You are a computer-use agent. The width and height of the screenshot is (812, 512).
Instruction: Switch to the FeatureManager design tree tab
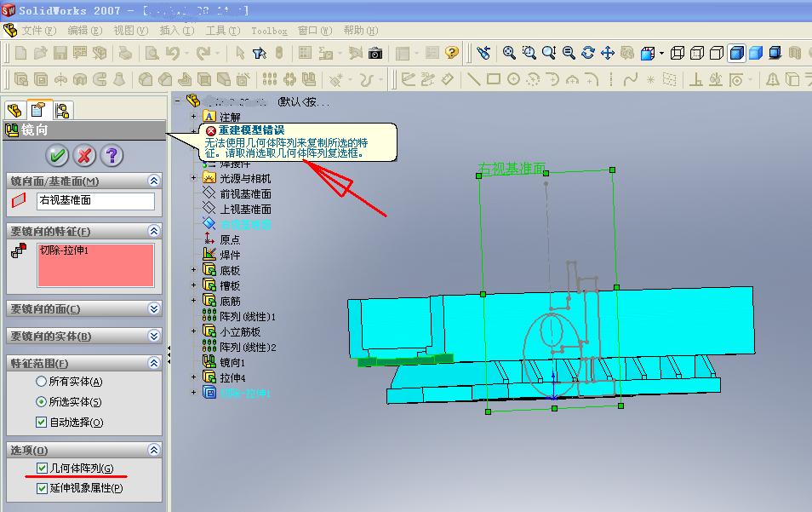pos(14,111)
